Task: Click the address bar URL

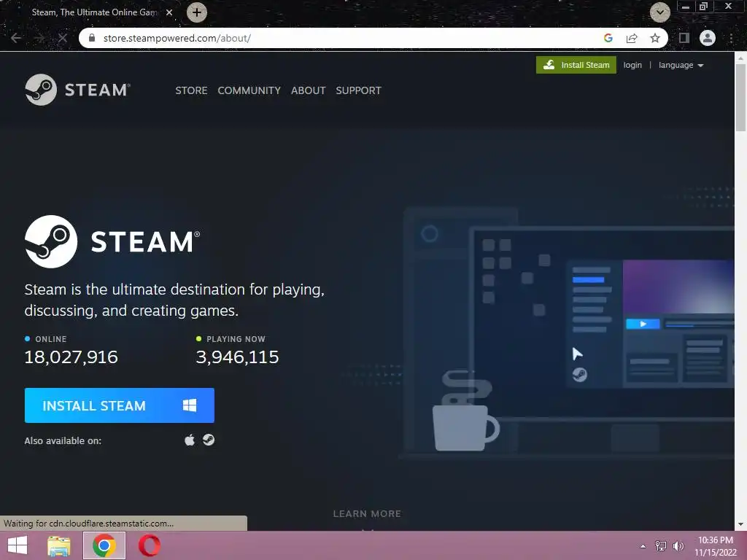Action: point(177,38)
